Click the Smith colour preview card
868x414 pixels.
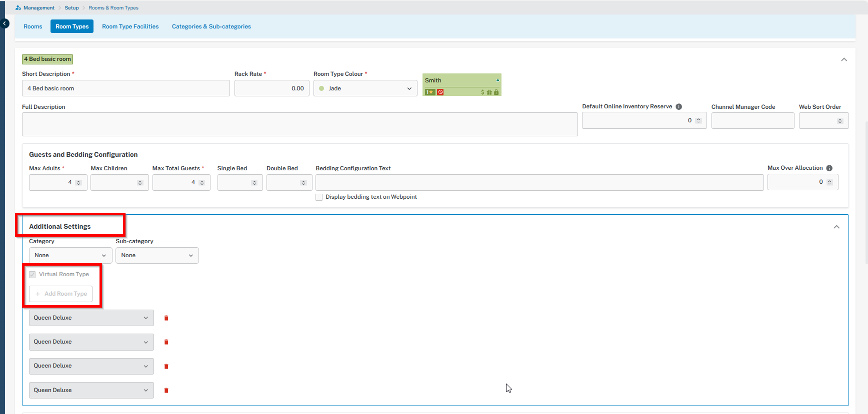point(462,85)
